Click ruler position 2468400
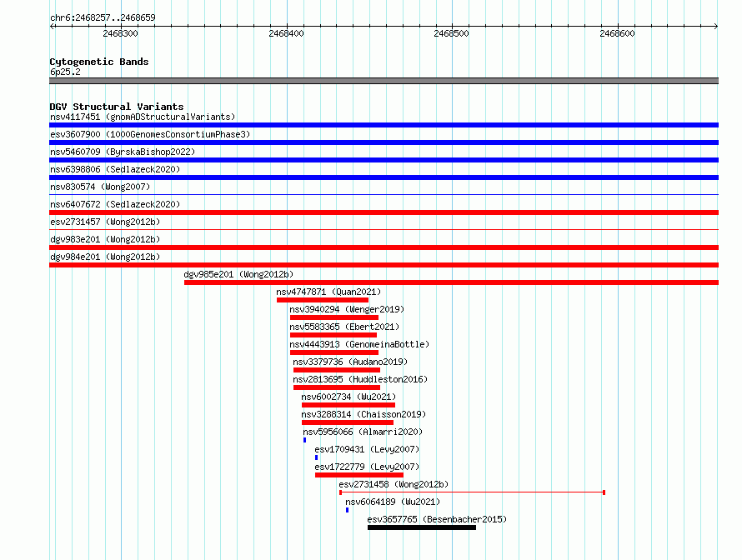 tap(286, 33)
